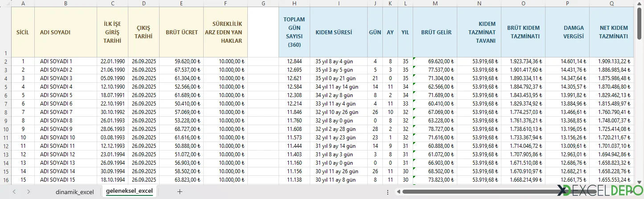
Task: Select column H header
Action: pos(294,3)
